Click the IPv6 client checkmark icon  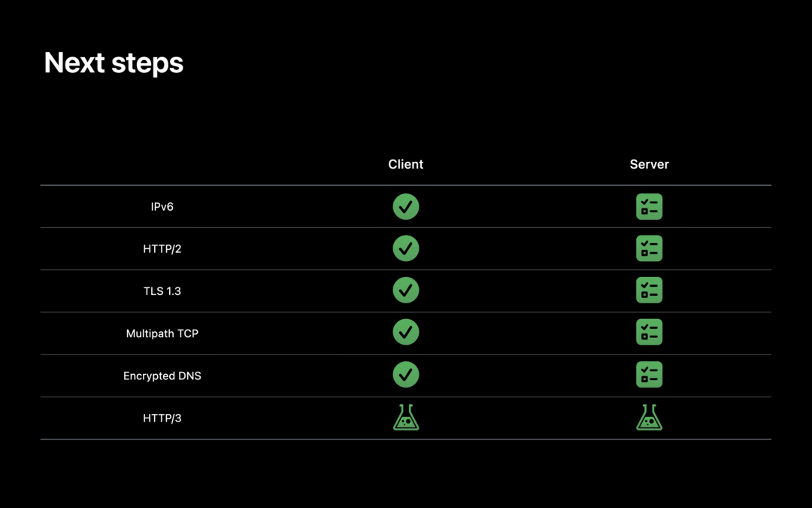pos(406,206)
